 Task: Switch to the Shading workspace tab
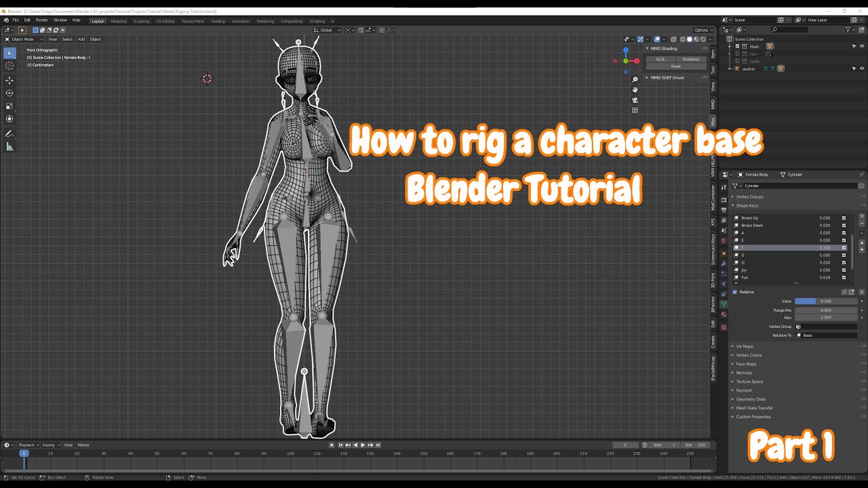point(218,21)
